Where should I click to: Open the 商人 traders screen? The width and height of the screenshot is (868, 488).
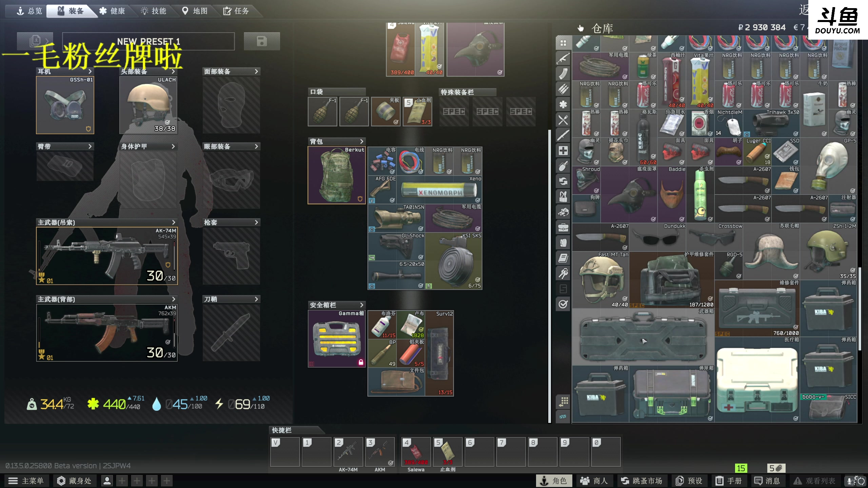pyautogui.click(x=594, y=481)
